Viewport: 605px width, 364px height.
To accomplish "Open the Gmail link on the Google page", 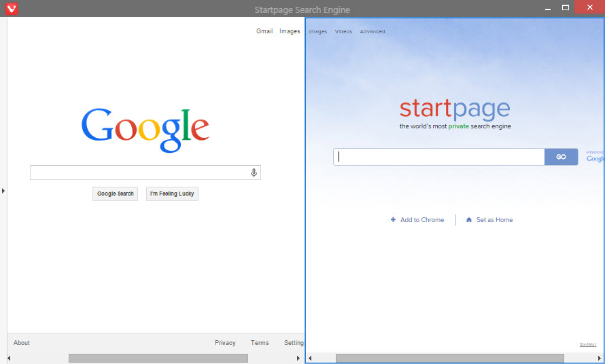I will click(264, 31).
